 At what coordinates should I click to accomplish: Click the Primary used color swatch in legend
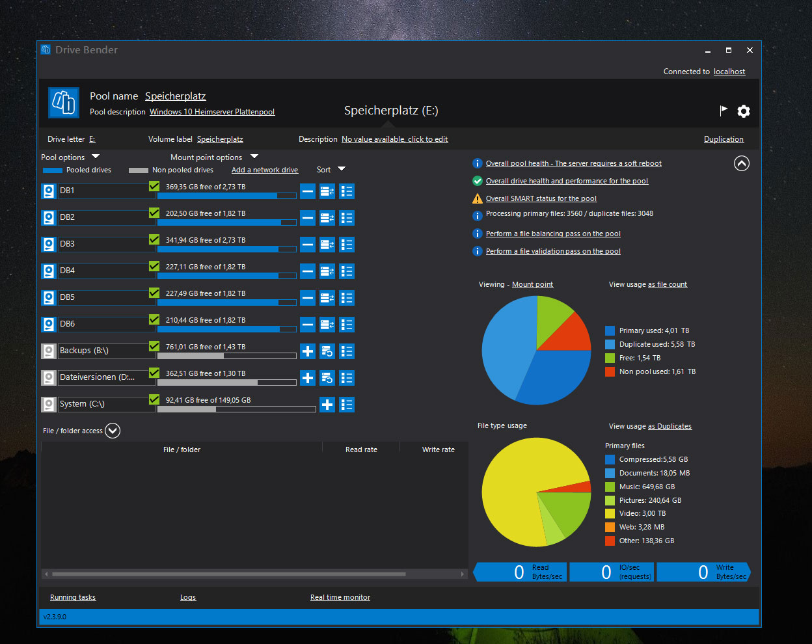(610, 330)
